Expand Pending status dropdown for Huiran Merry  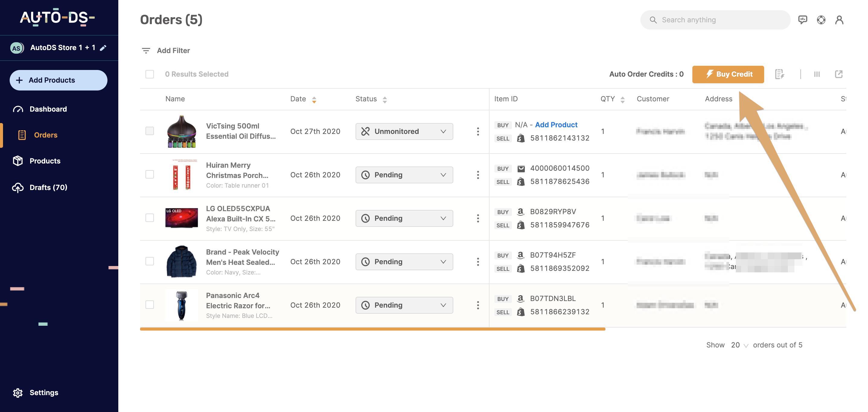[x=404, y=175]
